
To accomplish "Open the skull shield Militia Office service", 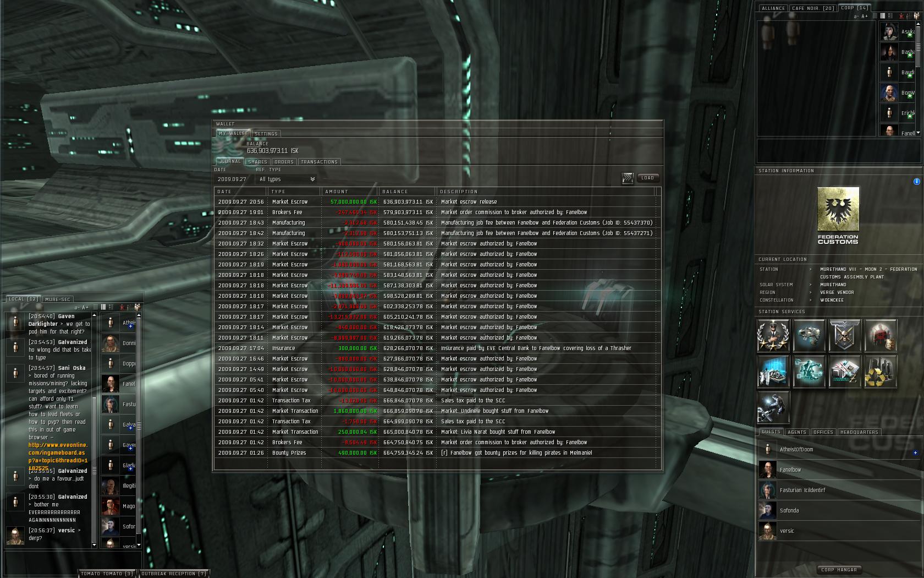I will point(845,335).
